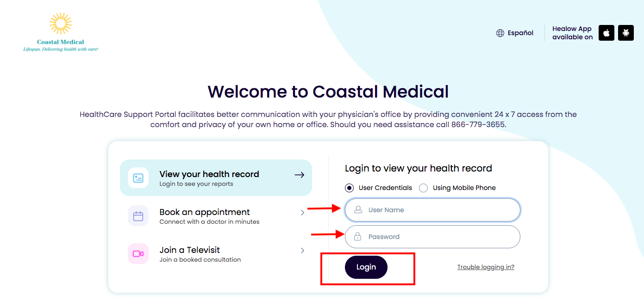Click the health record card icon
Viewport: 644px width, 301px height.
coord(138,178)
